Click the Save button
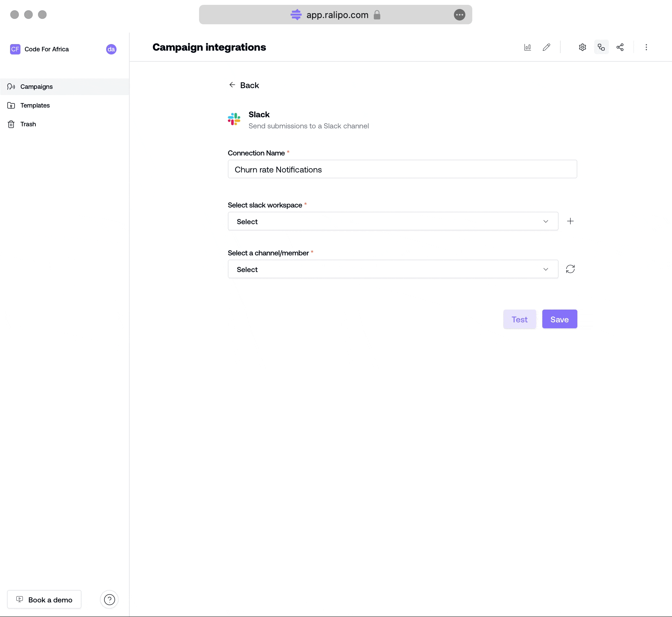 coord(559,319)
